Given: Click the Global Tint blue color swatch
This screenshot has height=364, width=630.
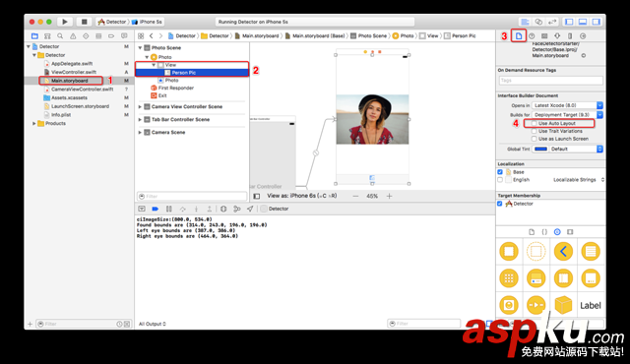Looking at the screenshot, I should tap(540, 149).
